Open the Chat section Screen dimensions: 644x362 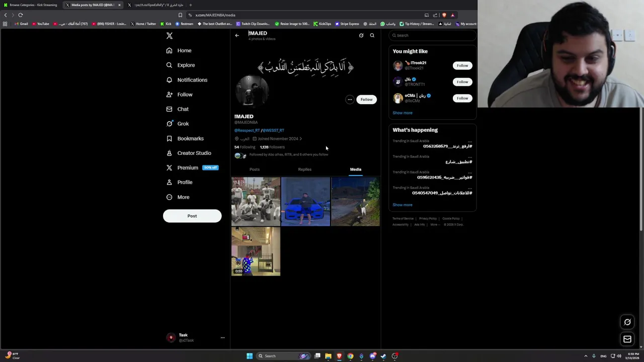pyautogui.click(x=177, y=109)
